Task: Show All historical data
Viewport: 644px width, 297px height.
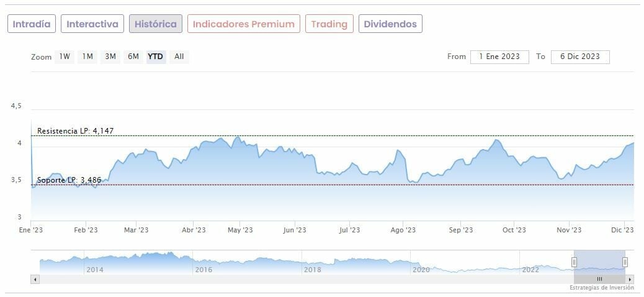Action: (179, 57)
